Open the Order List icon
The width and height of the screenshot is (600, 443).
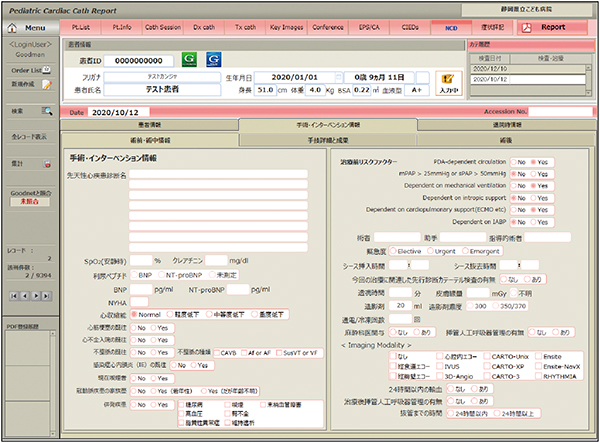coord(46,70)
